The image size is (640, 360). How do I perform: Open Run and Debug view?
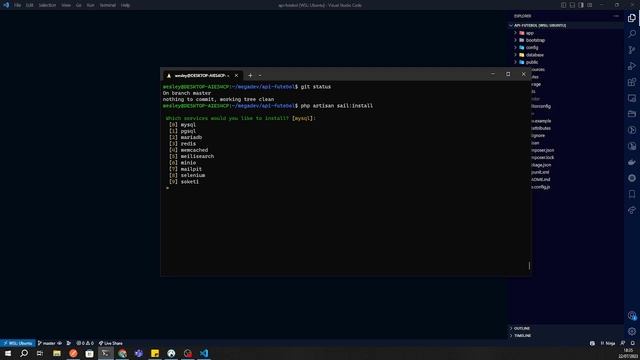click(x=632, y=66)
